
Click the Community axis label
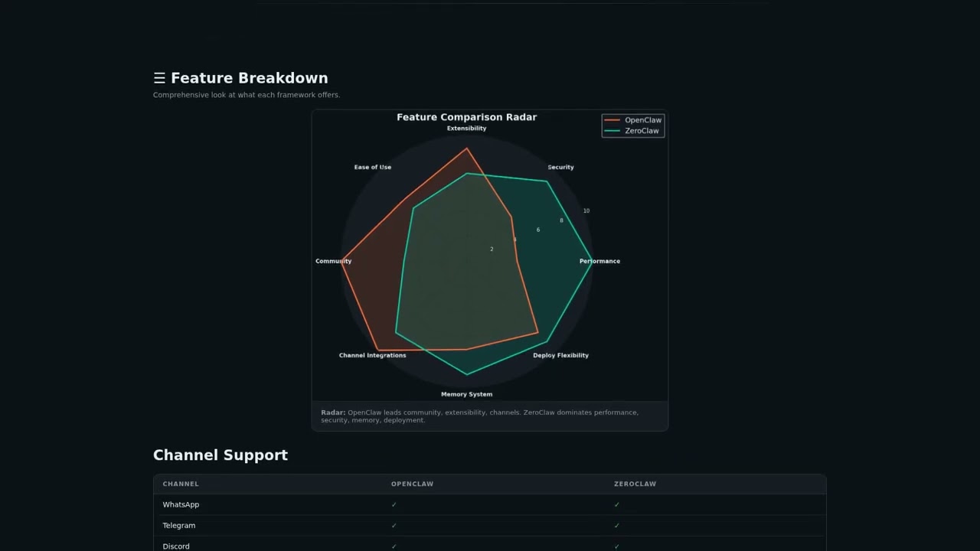(x=333, y=261)
